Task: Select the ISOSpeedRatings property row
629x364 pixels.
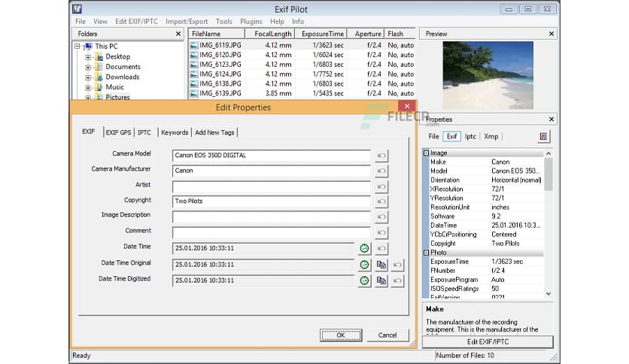Action: (x=486, y=289)
